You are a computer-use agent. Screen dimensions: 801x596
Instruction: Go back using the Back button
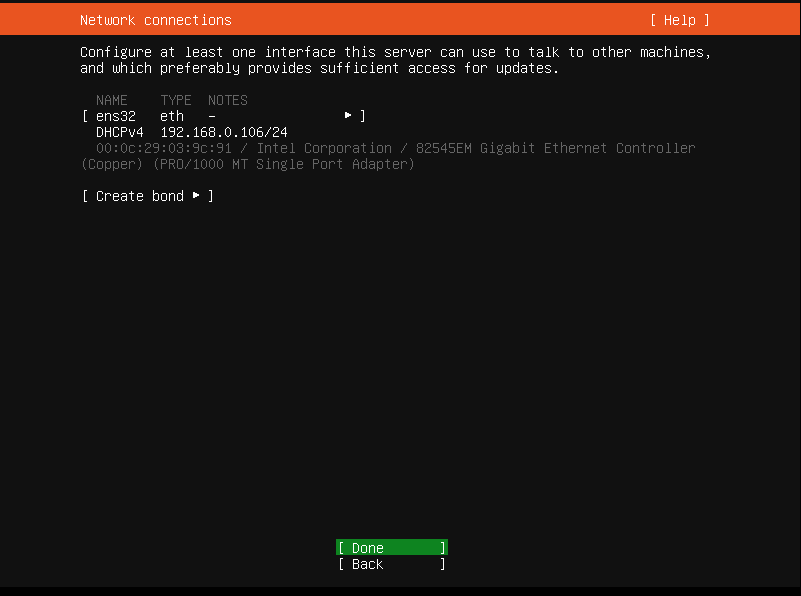click(392, 564)
